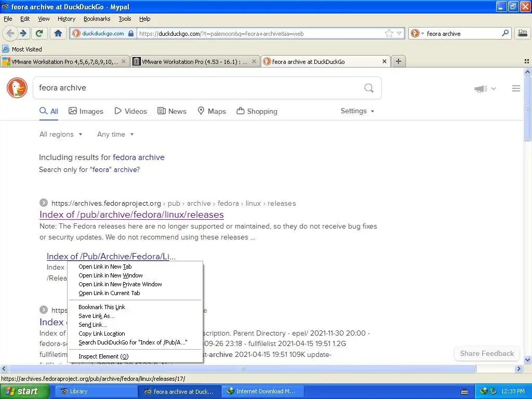The height and width of the screenshot is (399, 532).
Task: Click the second result's grey arrow icon
Action: (x=44, y=310)
